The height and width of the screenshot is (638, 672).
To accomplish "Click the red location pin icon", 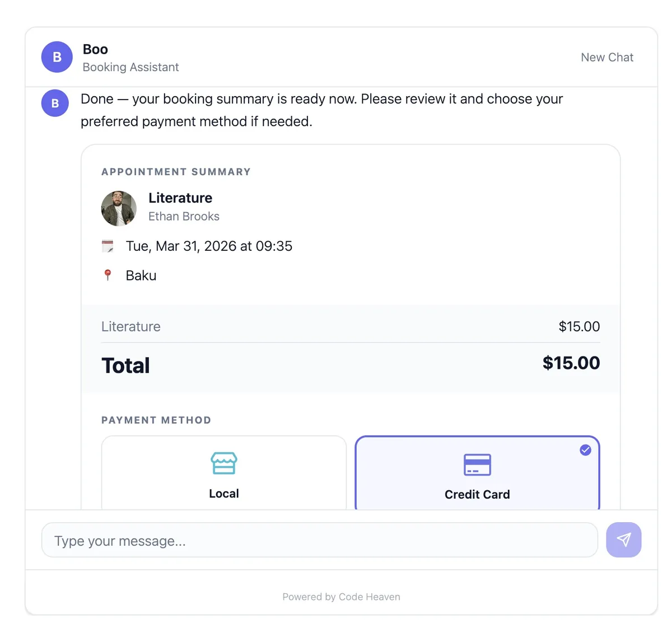I will tap(108, 275).
